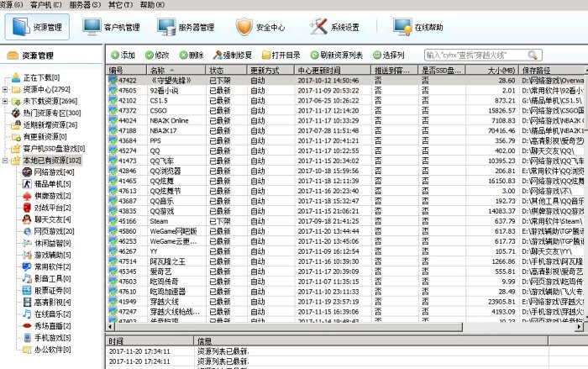Click the 在线帮助 monitor icon
This screenshot has height=369, width=588.
[x=401, y=27]
